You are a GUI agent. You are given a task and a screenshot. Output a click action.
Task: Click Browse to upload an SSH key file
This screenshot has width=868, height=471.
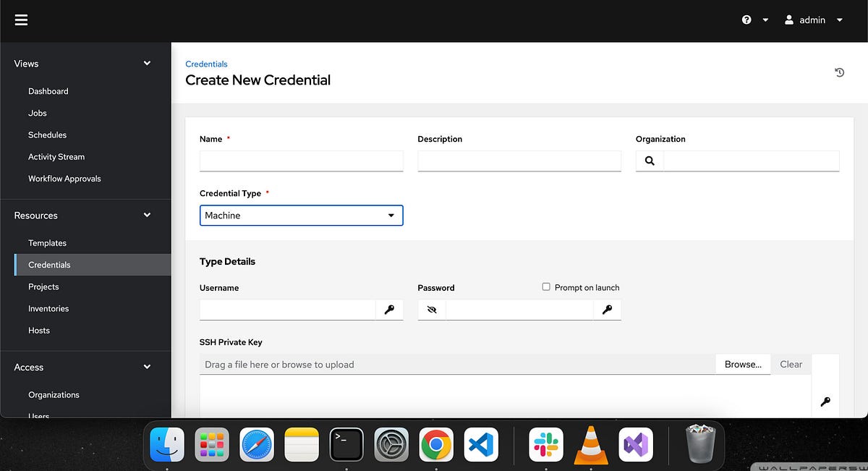(x=743, y=364)
